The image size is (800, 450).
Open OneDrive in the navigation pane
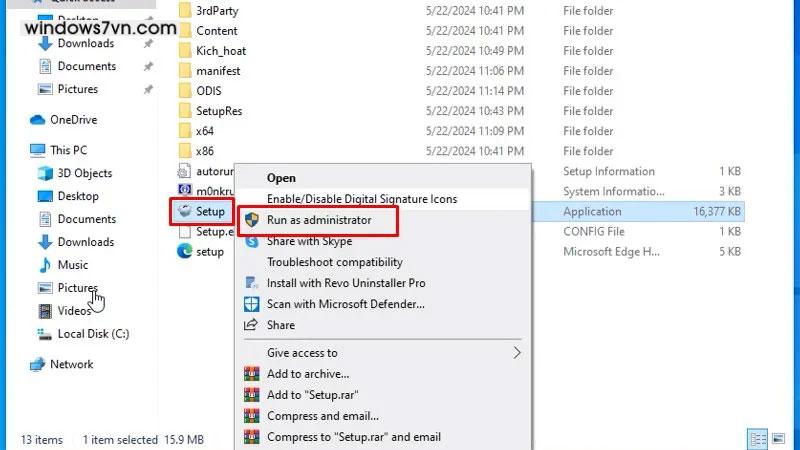tap(73, 120)
